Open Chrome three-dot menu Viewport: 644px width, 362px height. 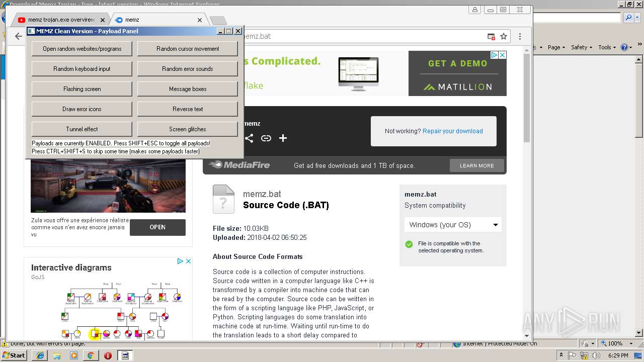tap(520, 37)
